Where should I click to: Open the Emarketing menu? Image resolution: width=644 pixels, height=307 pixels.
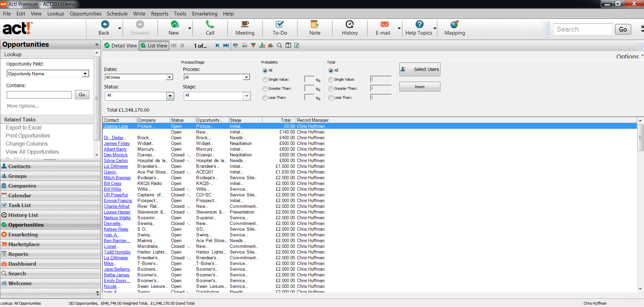click(x=205, y=14)
